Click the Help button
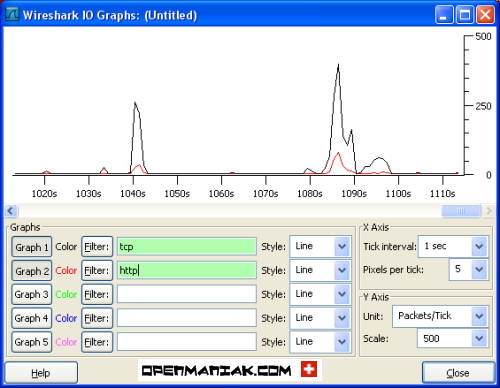 pyautogui.click(x=41, y=373)
